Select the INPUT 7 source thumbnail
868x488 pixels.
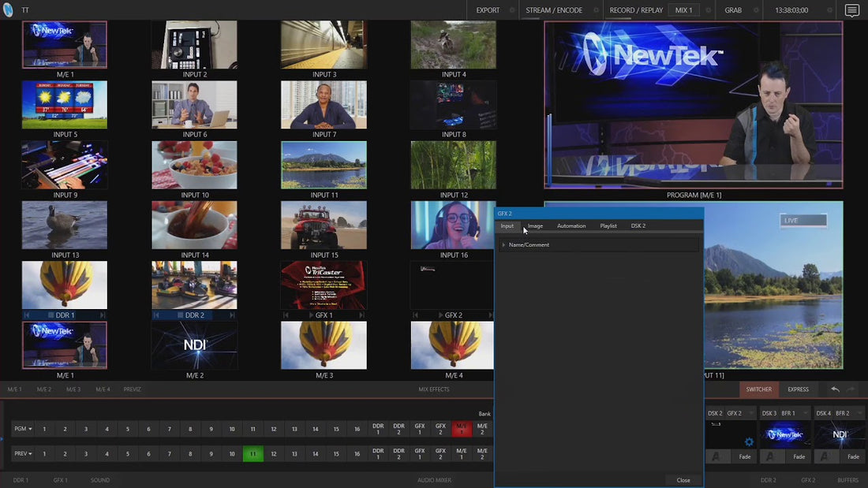tap(324, 104)
